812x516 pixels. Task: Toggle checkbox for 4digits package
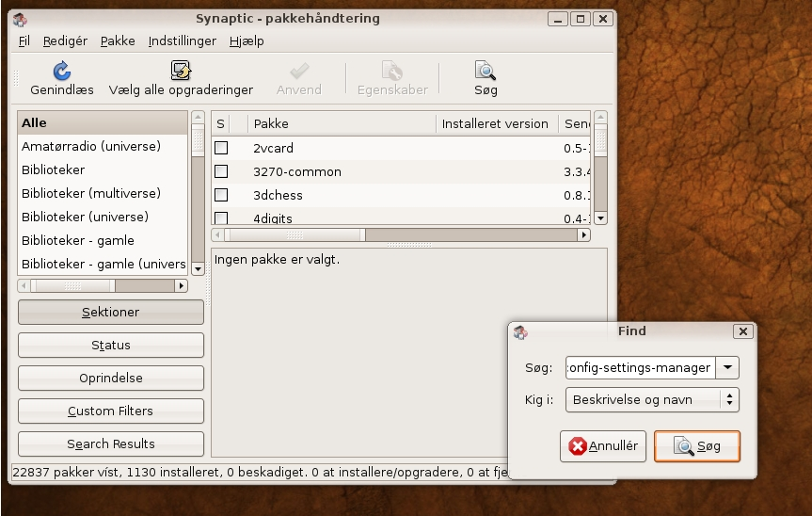pyautogui.click(x=221, y=218)
